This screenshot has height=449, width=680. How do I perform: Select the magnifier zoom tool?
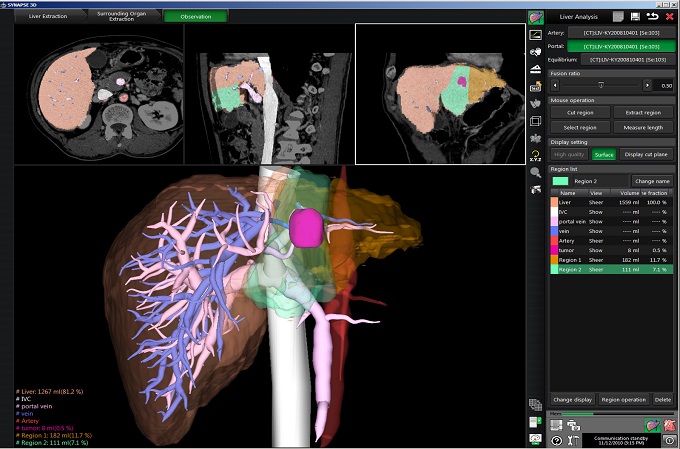535,173
